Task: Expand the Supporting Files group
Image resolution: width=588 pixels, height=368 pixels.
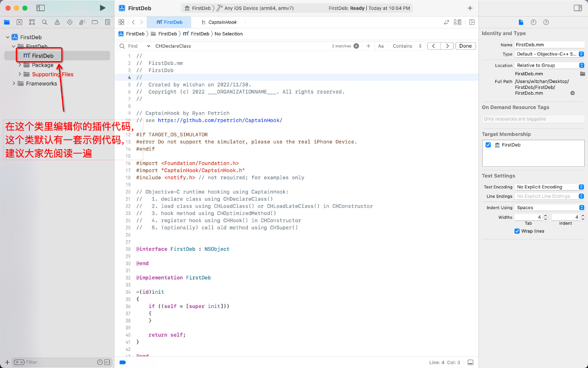Action: coord(20,74)
